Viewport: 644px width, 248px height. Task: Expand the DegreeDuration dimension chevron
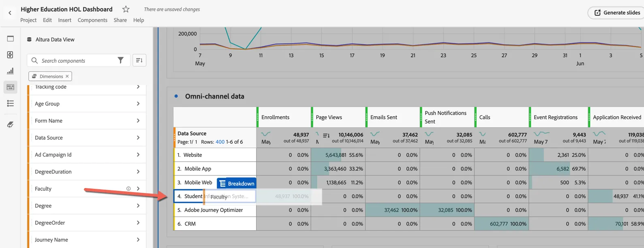point(138,172)
